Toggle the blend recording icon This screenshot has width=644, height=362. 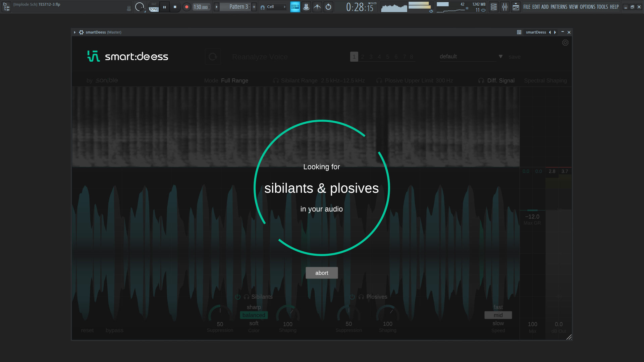317,7
